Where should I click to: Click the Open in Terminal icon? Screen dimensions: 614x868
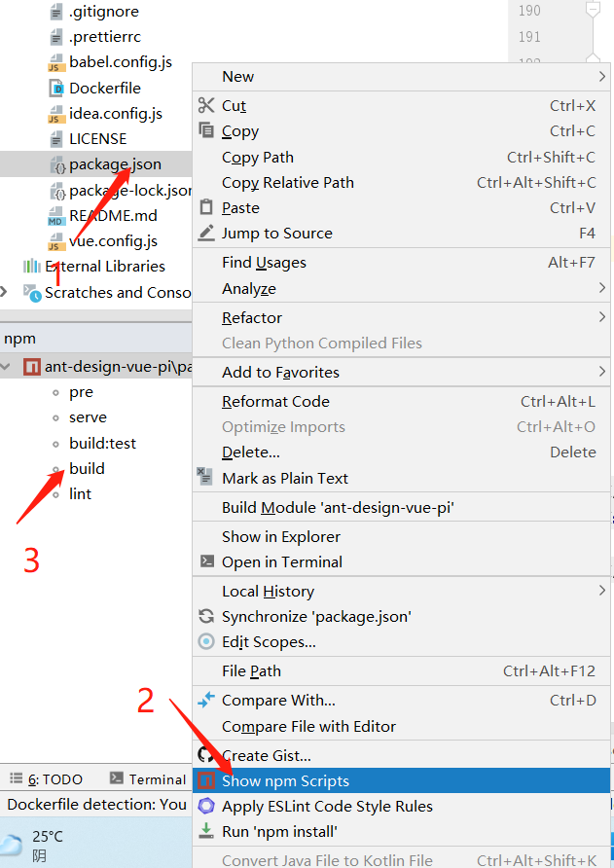click(x=206, y=561)
